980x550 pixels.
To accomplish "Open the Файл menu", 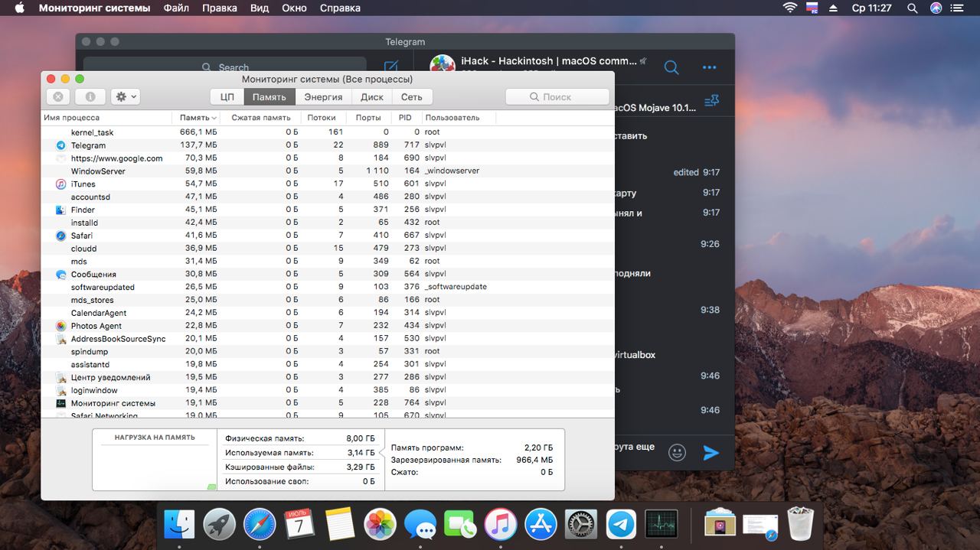I will pos(176,8).
